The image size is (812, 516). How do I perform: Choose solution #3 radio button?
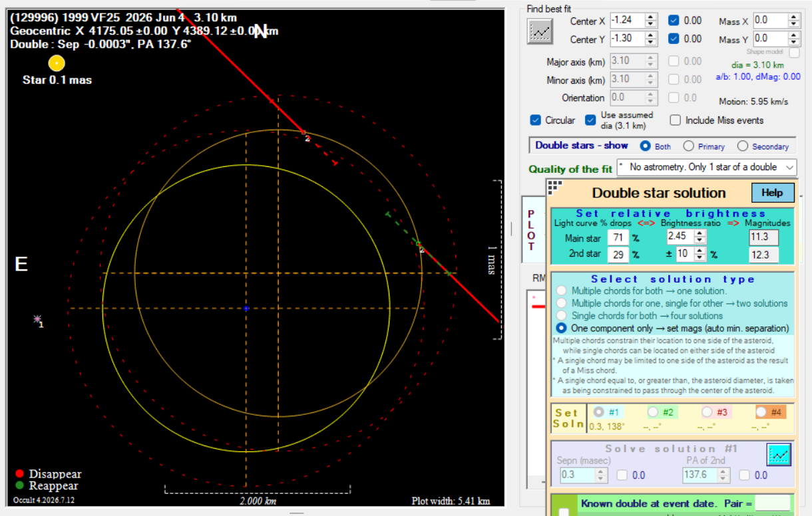pos(707,412)
